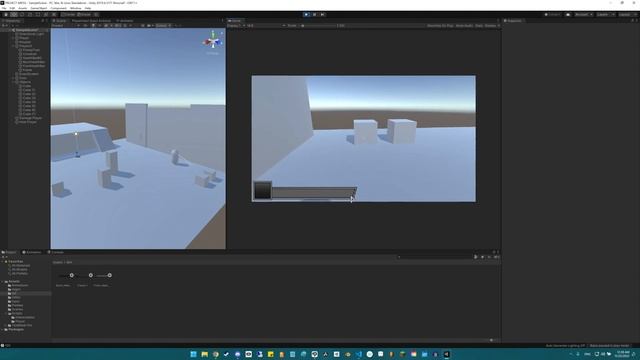Open the GameObject menu
640x360 pixels.
point(39,8)
